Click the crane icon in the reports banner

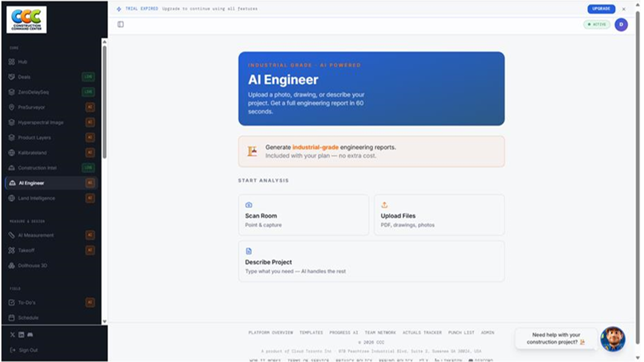pos(252,151)
